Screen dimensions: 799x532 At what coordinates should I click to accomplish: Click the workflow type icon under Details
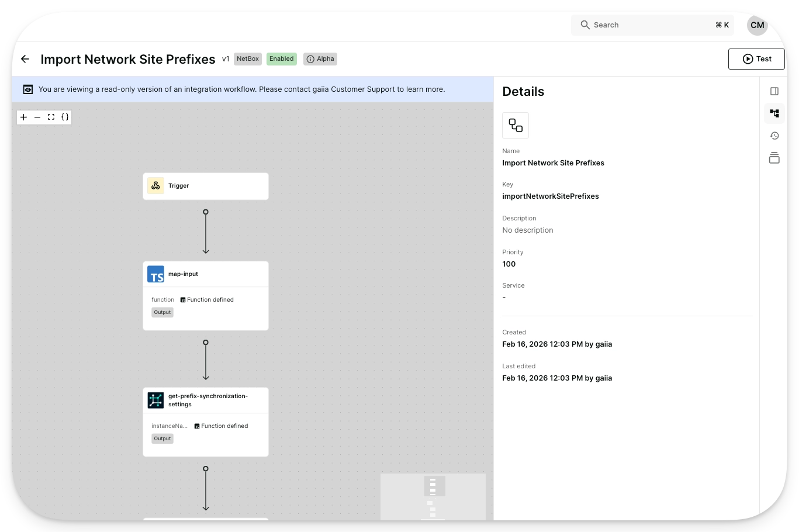pos(516,125)
